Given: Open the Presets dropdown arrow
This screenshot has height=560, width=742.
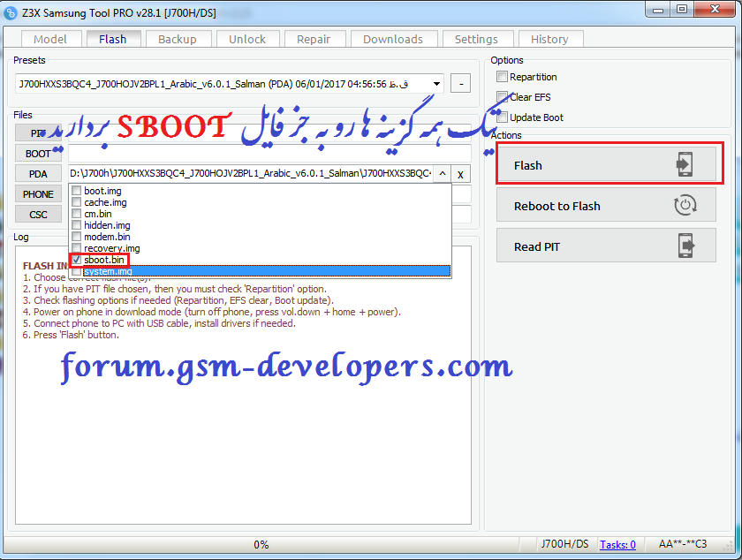Looking at the screenshot, I should 436,84.
